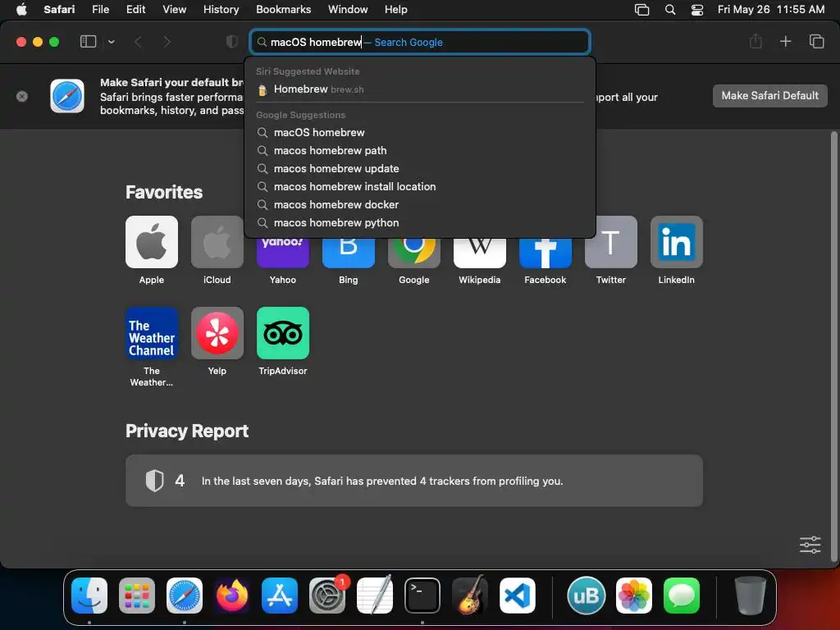Open the Twitter favorite

pos(611,242)
